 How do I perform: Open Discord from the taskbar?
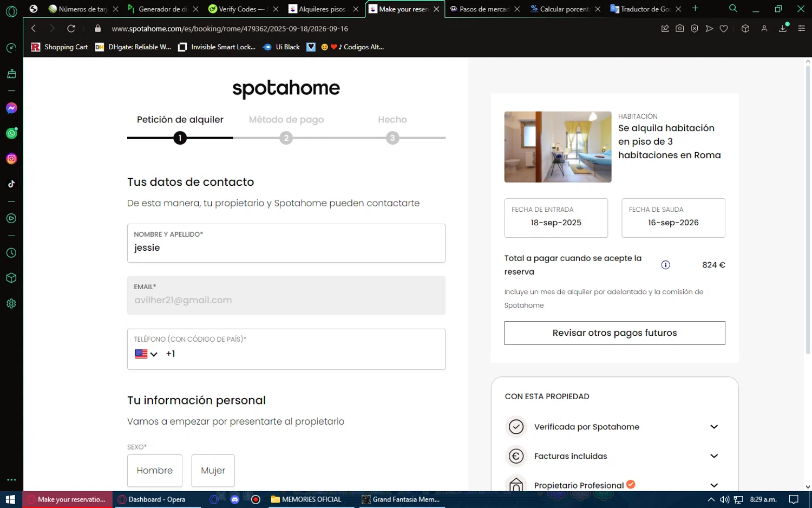coord(235,499)
